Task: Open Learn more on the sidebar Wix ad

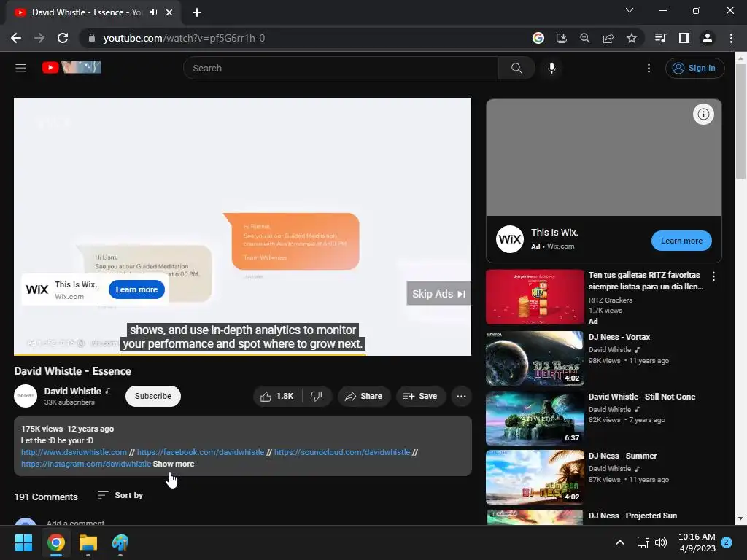Action: click(681, 241)
